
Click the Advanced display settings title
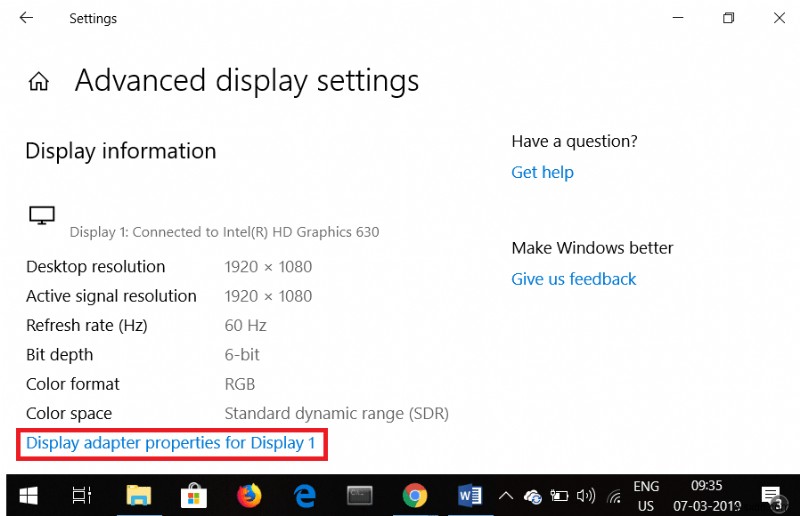(247, 81)
